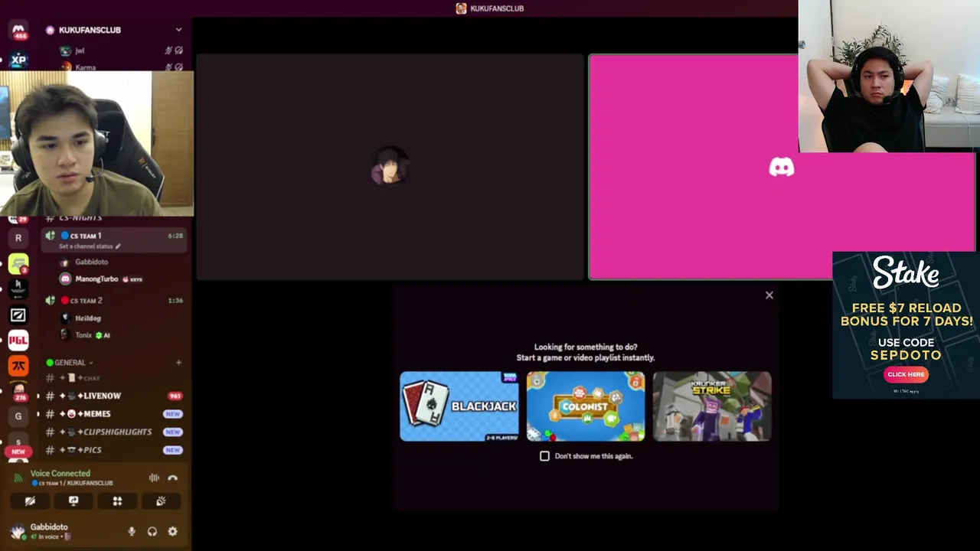Launch the Blackjack activity
Image resolution: width=980 pixels, height=551 pixels.
[x=459, y=406]
